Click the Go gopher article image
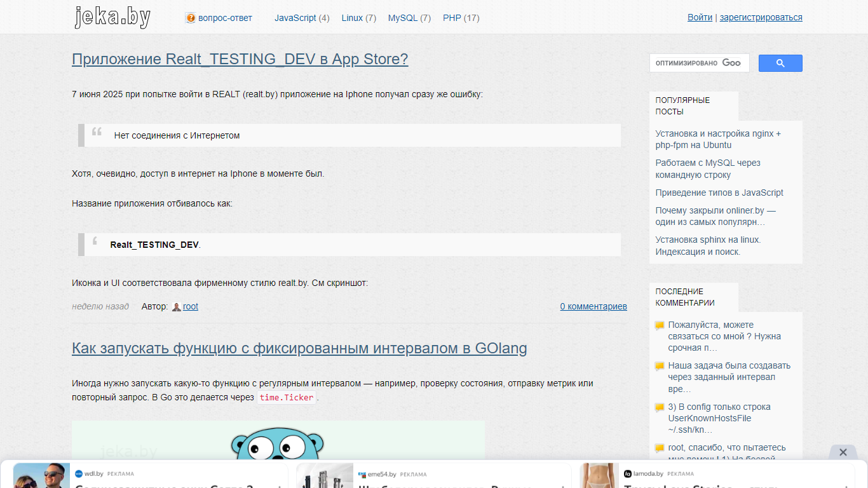 click(278, 440)
